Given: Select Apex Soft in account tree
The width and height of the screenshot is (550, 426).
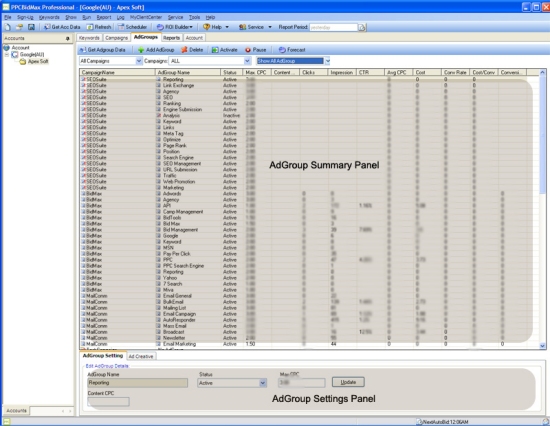Looking at the screenshot, I should [x=38, y=61].
